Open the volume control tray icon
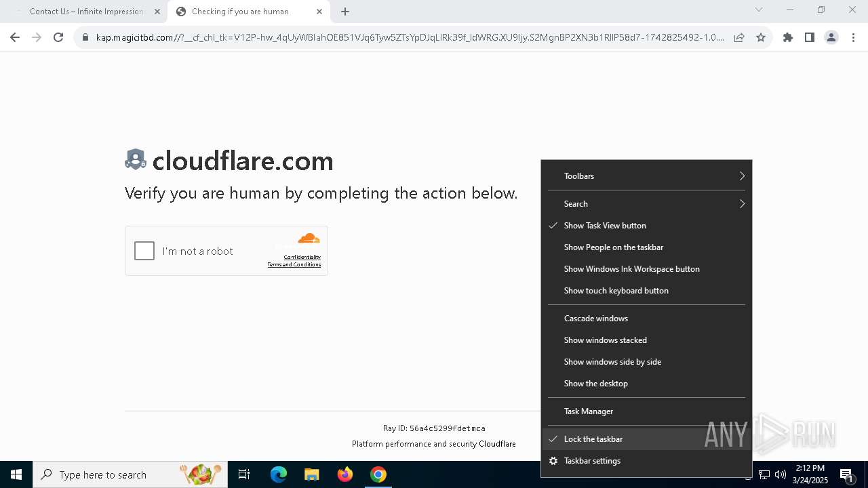868x488 pixels. click(x=780, y=474)
